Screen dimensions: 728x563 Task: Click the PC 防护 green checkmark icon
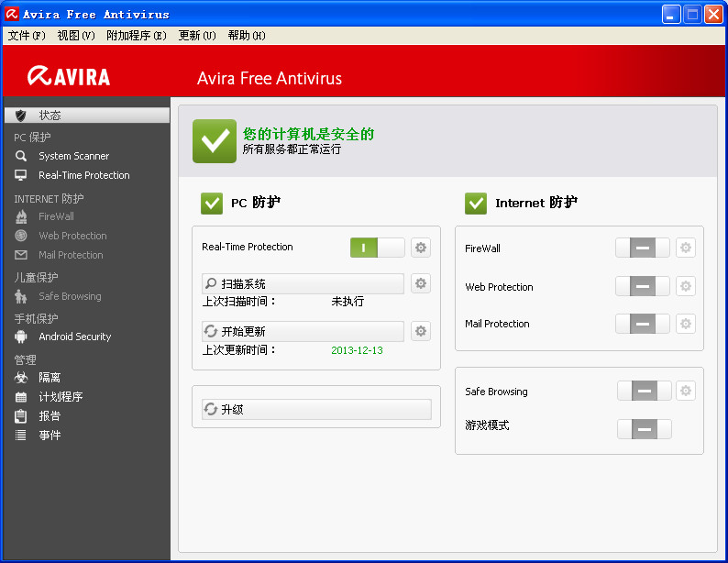[x=212, y=204]
